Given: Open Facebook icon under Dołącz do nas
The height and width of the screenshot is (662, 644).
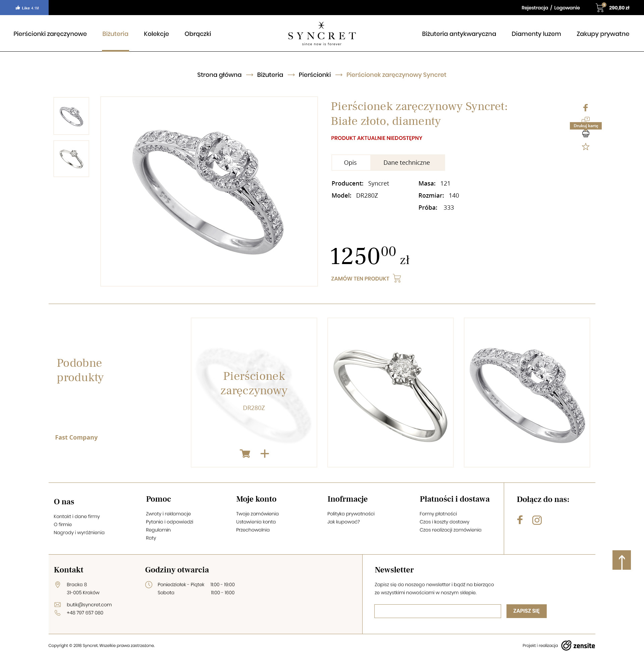Looking at the screenshot, I should click(520, 520).
